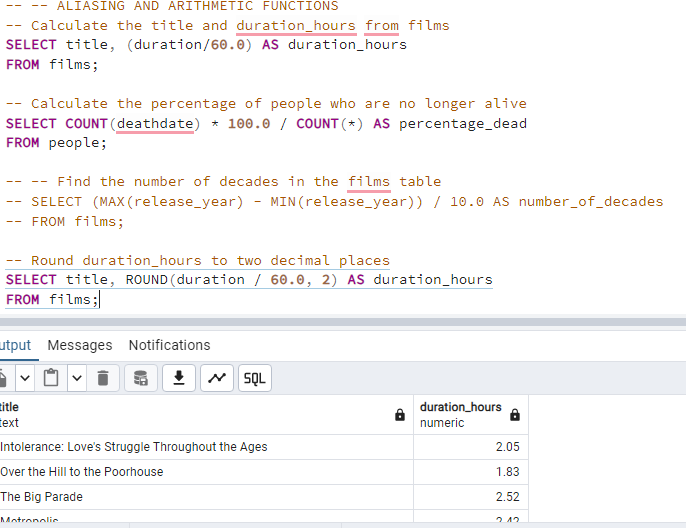The width and height of the screenshot is (686, 528).
Task: Place cursor at FROM people; line
Action: click(56, 143)
